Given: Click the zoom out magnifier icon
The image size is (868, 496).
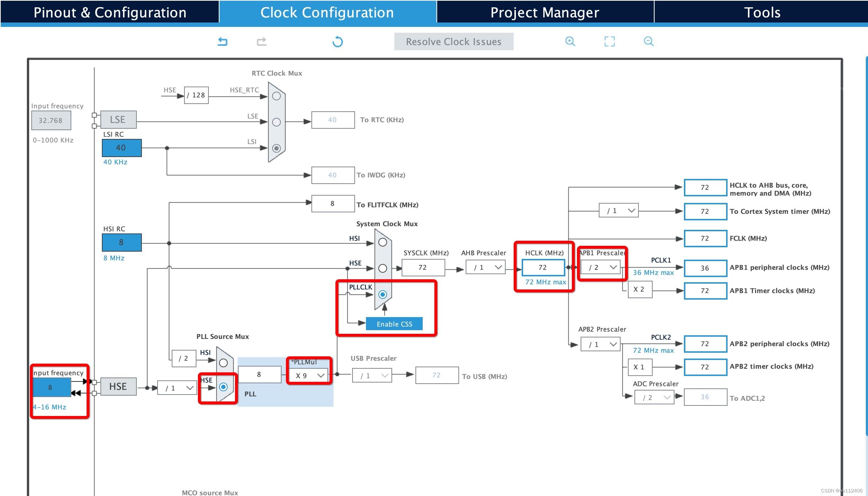Looking at the screenshot, I should coord(648,41).
